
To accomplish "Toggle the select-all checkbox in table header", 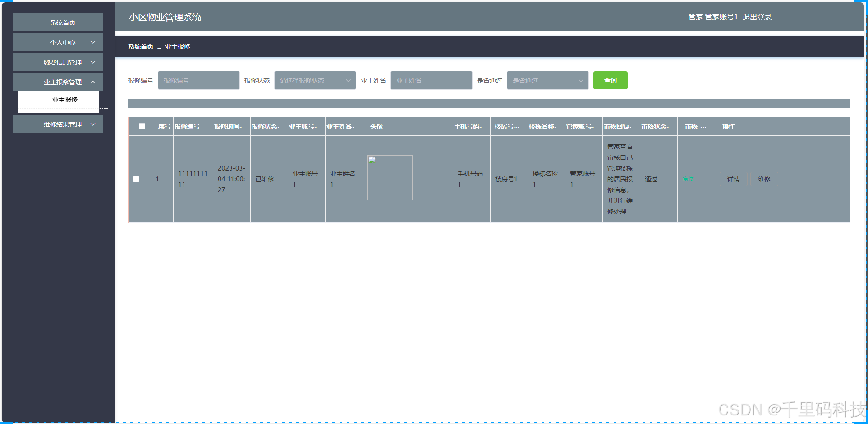I will pos(142,126).
